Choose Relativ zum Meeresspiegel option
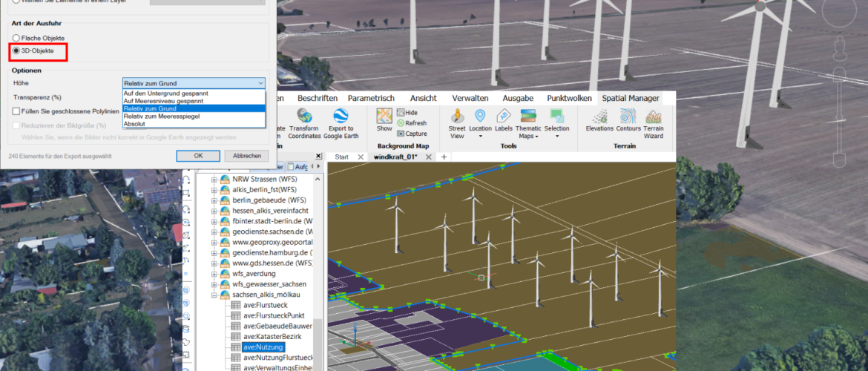The width and height of the screenshot is (868, 371). (x=194, y=116)
